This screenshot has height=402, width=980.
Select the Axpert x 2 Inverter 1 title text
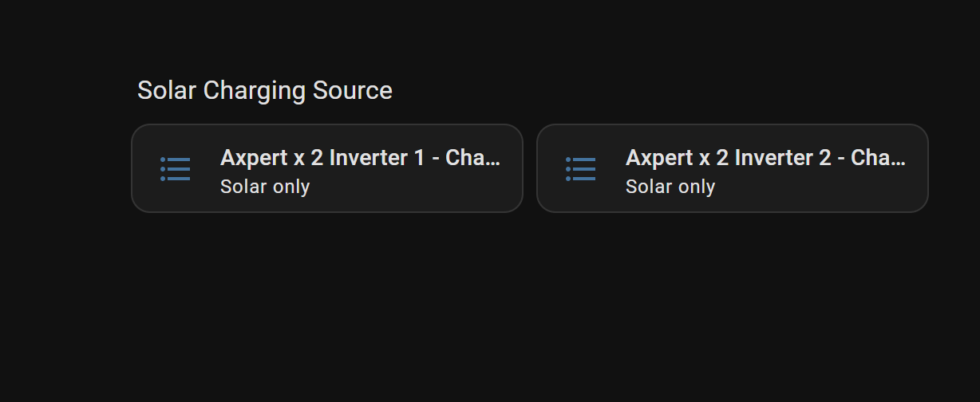pos(360,158)
